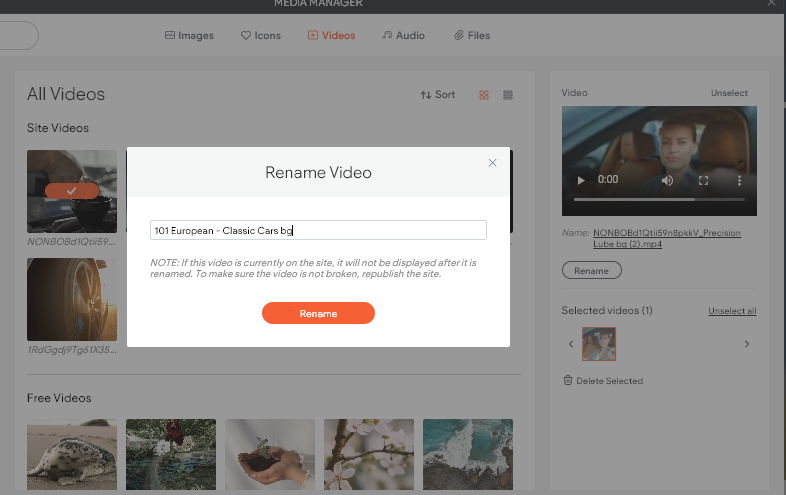This screenshot has width=786, height=495.
Task: Click Delete Selected trash icon
Action: tap(568, 380)
